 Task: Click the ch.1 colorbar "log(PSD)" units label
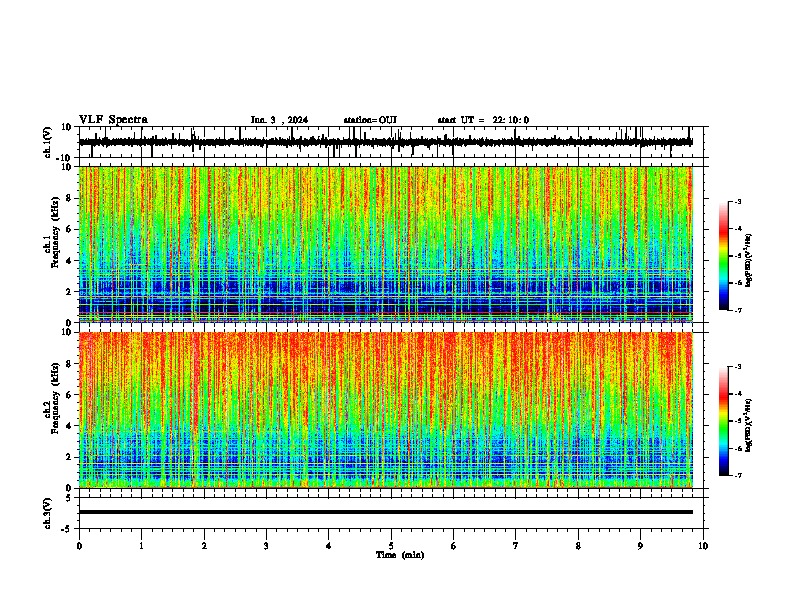pos(749,261)
